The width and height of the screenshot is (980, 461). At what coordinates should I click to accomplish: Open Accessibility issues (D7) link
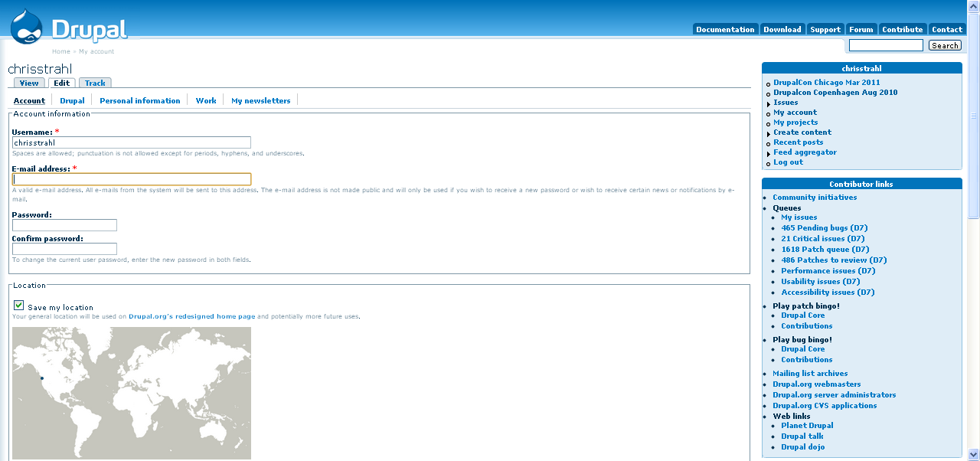pos(828,293)
